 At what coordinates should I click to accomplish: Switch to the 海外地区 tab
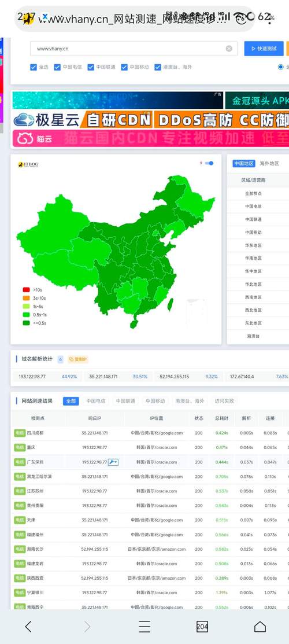269,164
